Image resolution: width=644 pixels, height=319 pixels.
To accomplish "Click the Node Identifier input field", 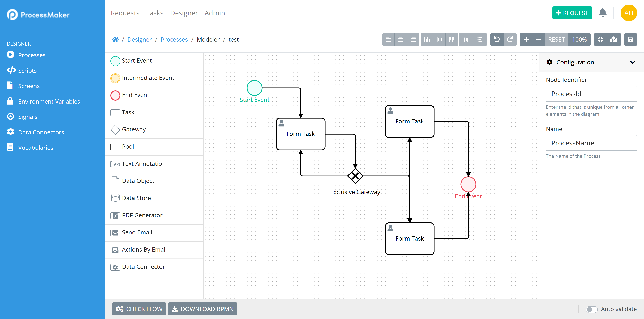I will point(591,94).
